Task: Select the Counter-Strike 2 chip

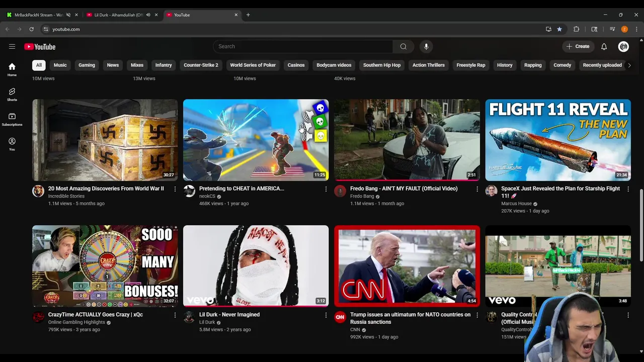Action: (x=201, y=65)
